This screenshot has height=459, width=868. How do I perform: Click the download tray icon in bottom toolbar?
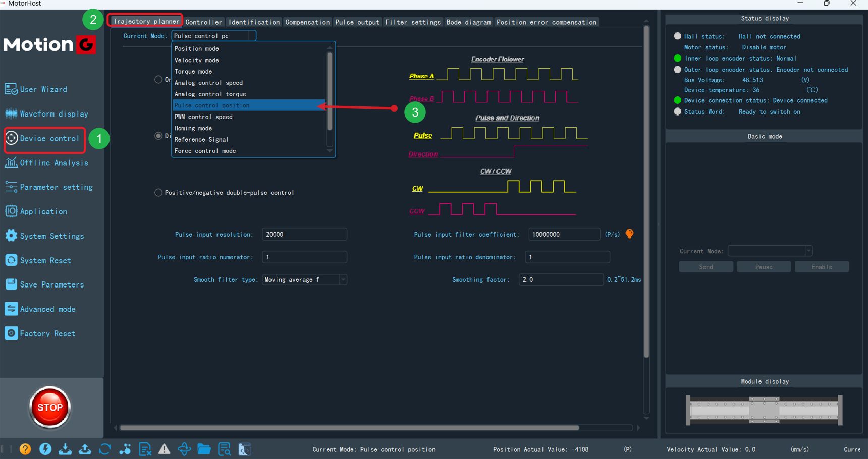pyautogui.click(x=65, y=449)
